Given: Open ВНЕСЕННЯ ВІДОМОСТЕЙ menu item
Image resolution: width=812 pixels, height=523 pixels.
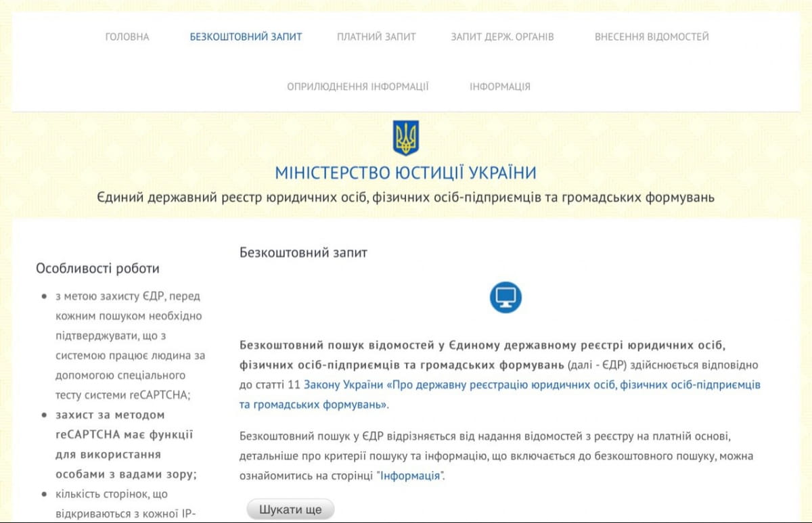Looking at the screenshot, I should [x=652, y=37].
